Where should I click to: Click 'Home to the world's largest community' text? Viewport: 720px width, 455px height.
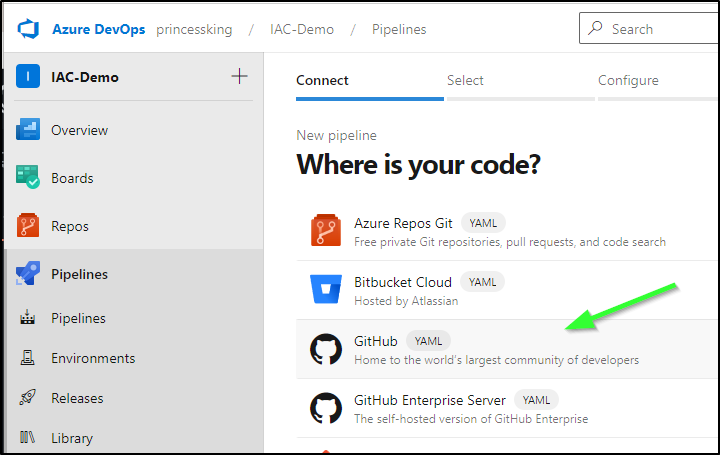[496, 360]
